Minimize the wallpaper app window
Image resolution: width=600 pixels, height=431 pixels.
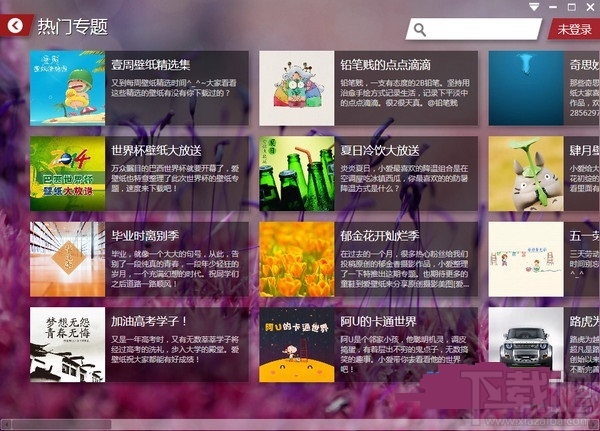[x=553, y=7]
